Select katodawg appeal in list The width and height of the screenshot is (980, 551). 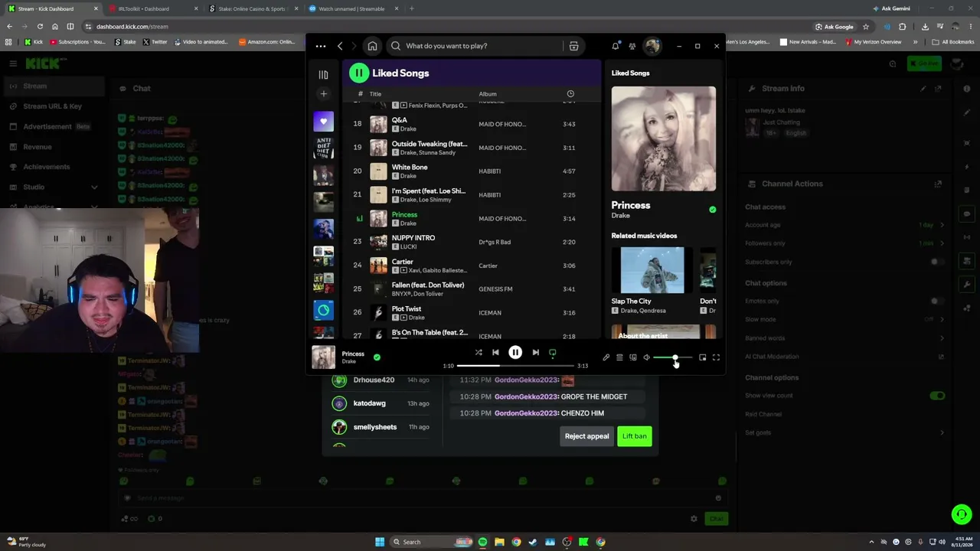[383, 403]
